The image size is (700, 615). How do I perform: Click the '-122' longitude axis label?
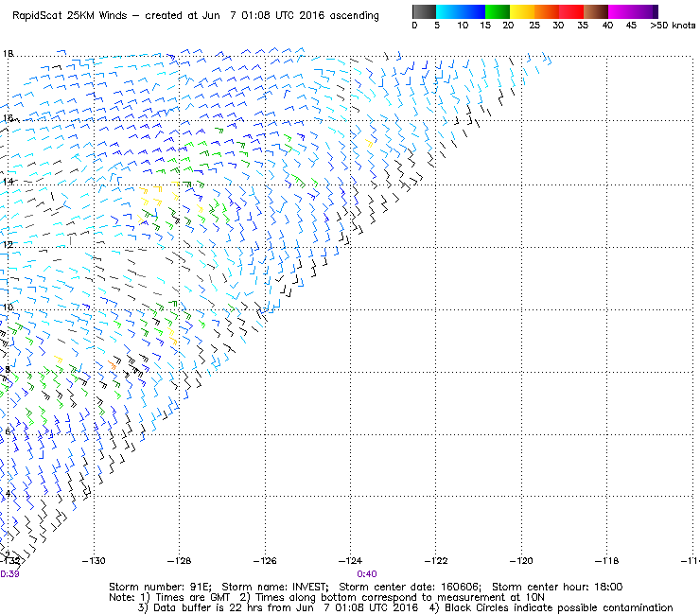(x=436, y=561)
